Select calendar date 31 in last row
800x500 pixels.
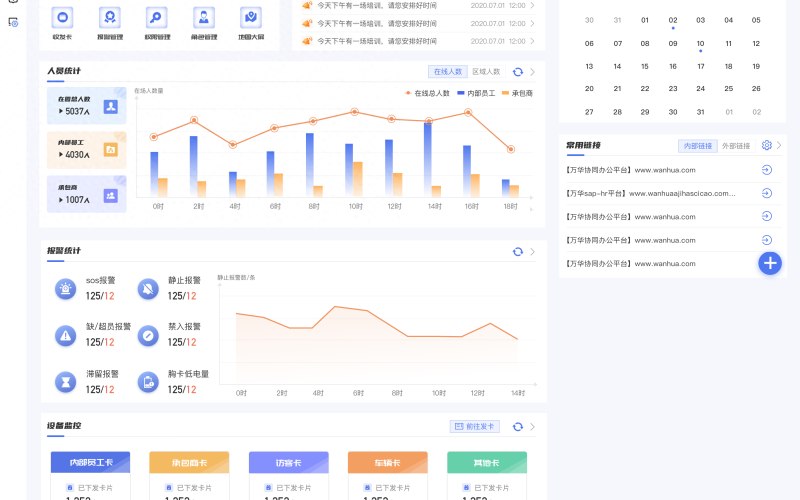701,112
